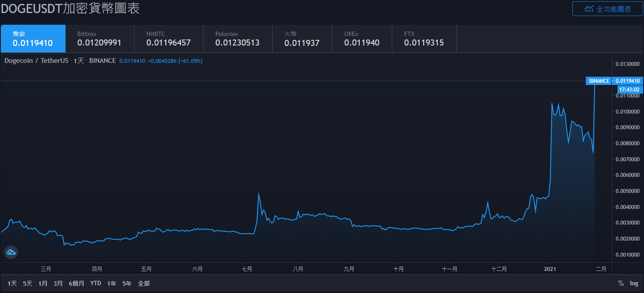Screen dimensions: 644x293
Task: Set the time range to 1天
Action: 12,283
